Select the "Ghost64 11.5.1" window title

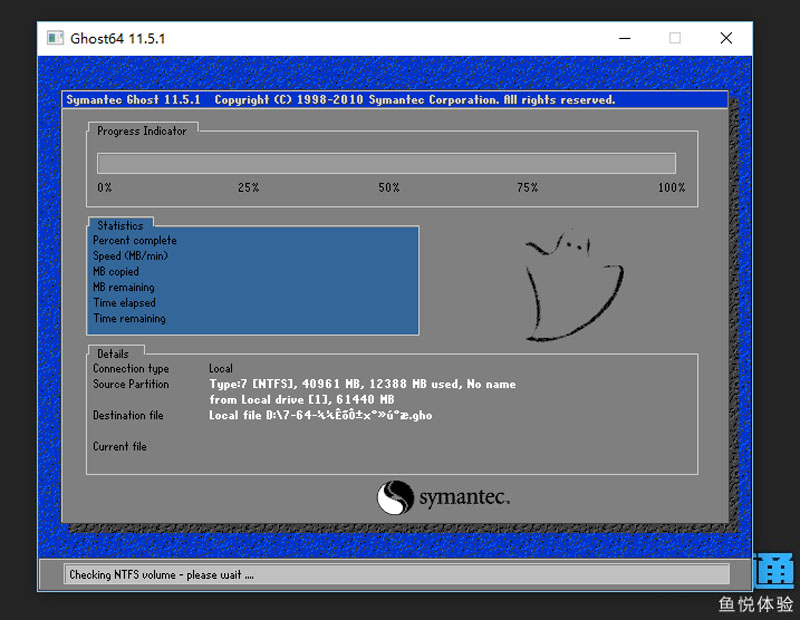click(x=118, y=39)
